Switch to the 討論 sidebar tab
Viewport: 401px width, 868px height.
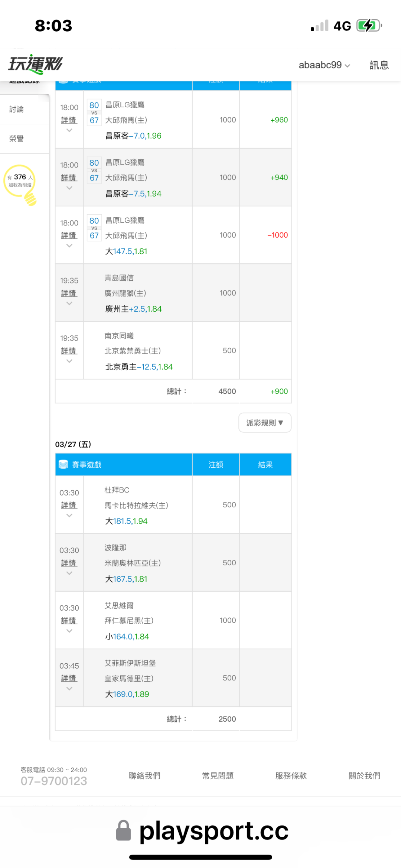[x=17, y=109]
